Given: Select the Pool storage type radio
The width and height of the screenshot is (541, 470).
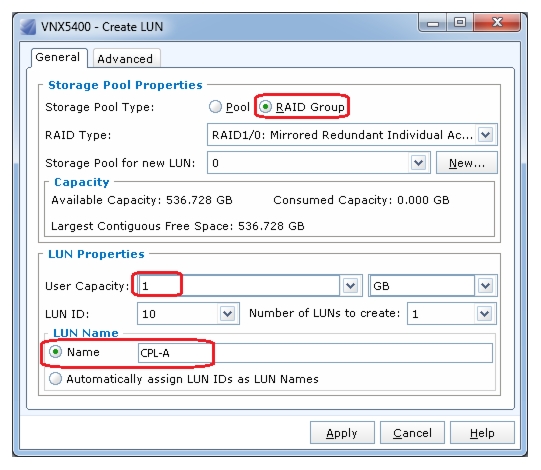Looking at the screenshot, I should [215, 107].
